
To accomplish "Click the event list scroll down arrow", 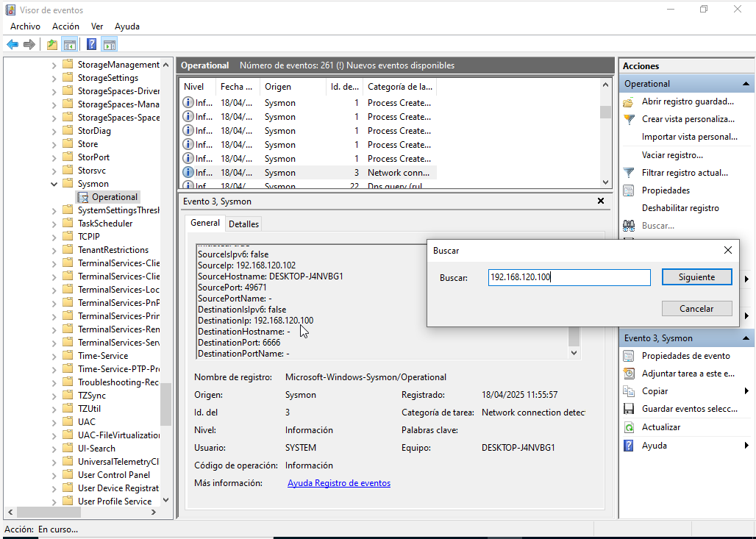I will (x=605, y=182).
